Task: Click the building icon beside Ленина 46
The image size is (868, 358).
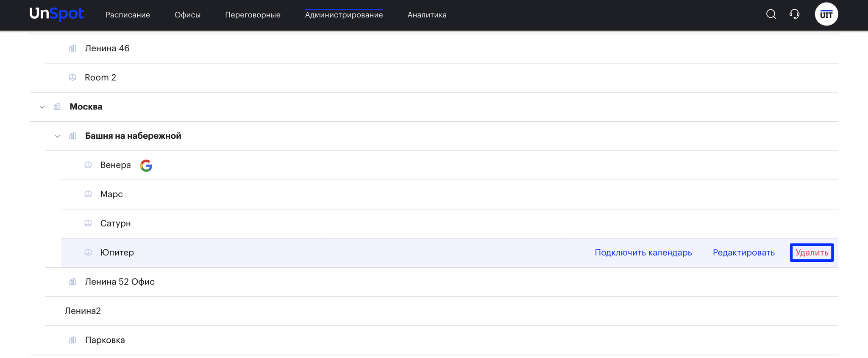Action: pyautogui.click(x=72, y=48)
